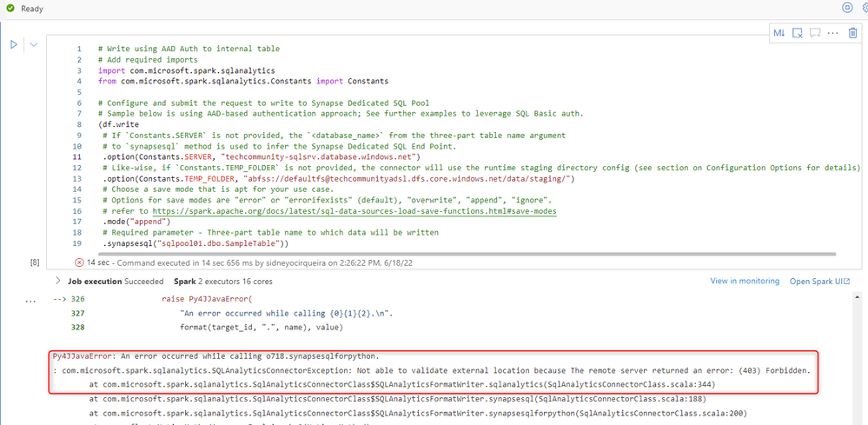Click the execution count [8] label
This screenshot has height=425, width=868.
coord(35,263)
